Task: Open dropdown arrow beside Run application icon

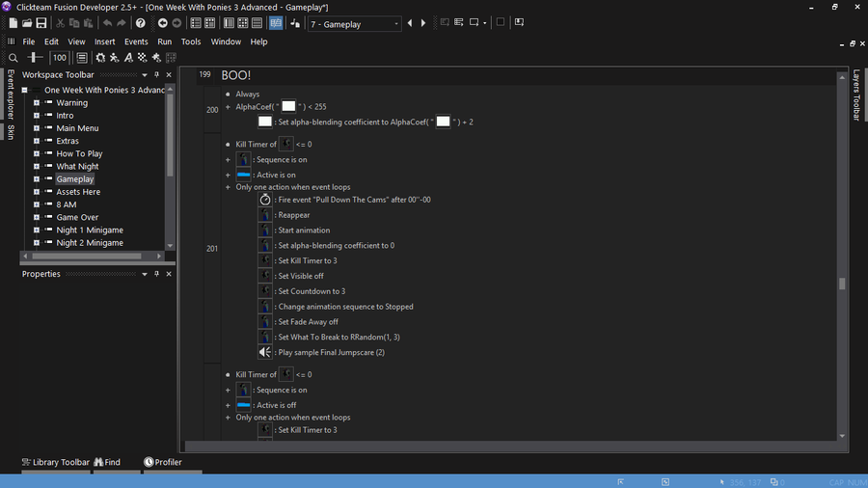Action: 484,23
